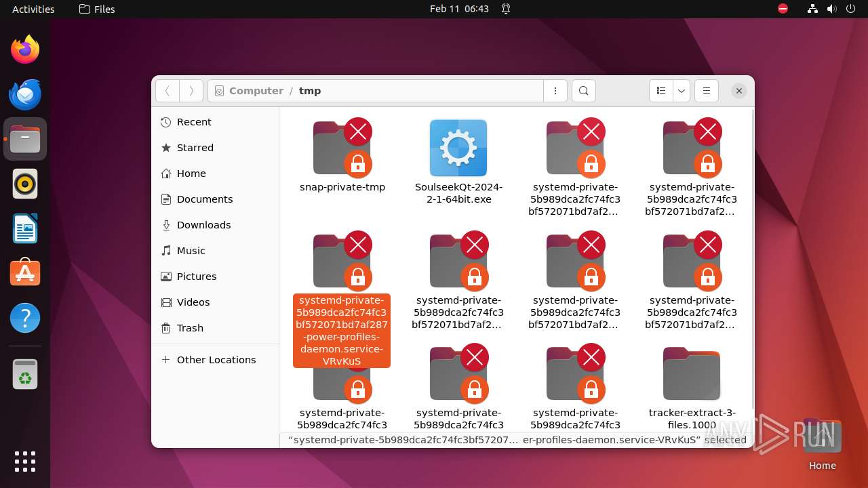Screen dimensions: 868x488
Task: Open Ubuntu Software store in dock
Action: click(25, 273)
